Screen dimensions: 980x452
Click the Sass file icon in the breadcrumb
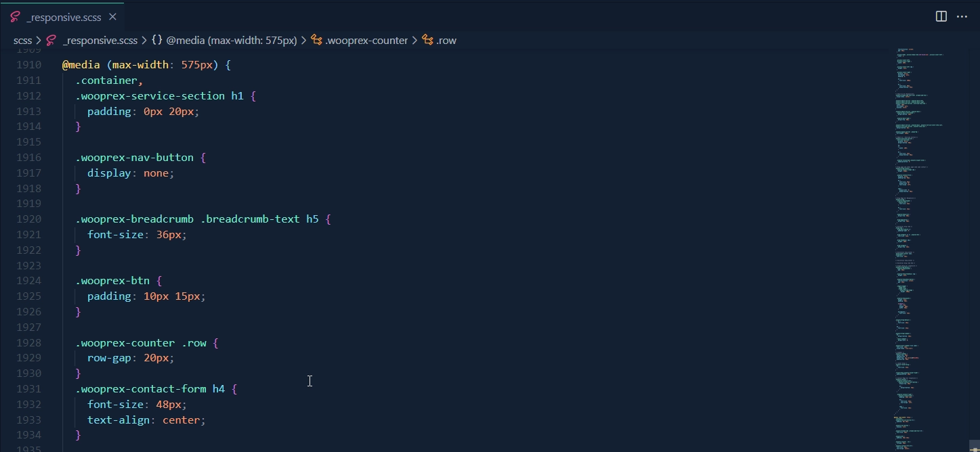tap(51, 41)
